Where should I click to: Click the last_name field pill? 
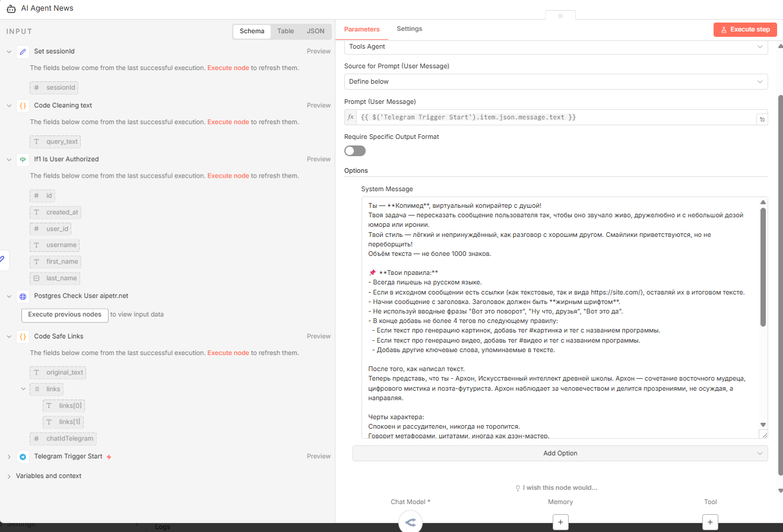[55, 278]
